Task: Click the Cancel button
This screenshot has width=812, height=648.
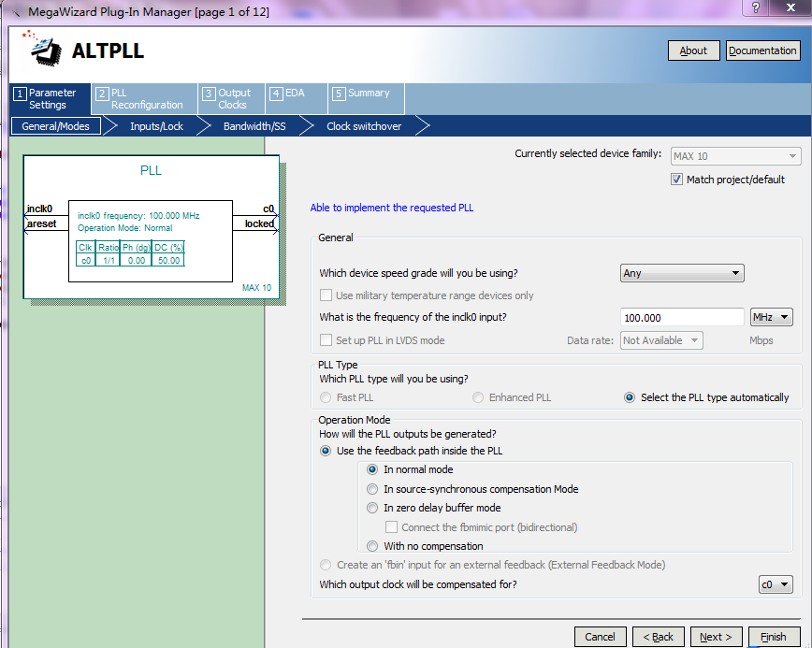Action: (600, 637)
